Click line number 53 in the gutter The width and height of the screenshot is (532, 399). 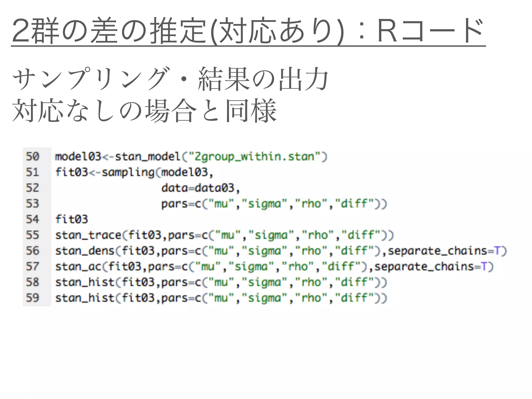coord(32,204)
